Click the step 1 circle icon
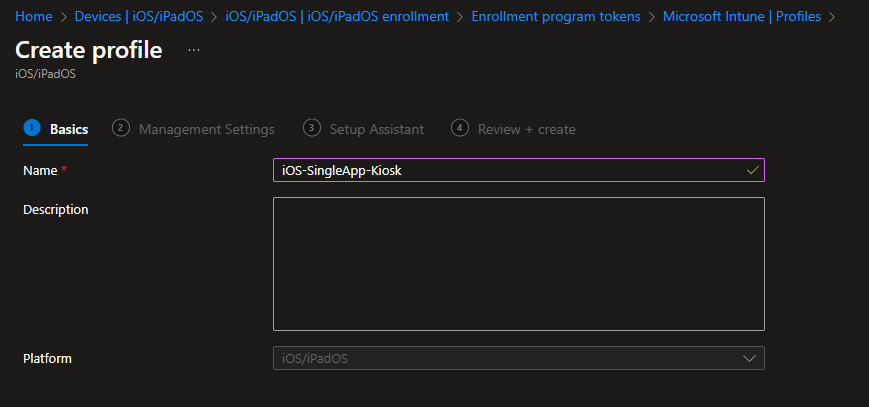 pos(31,128)
